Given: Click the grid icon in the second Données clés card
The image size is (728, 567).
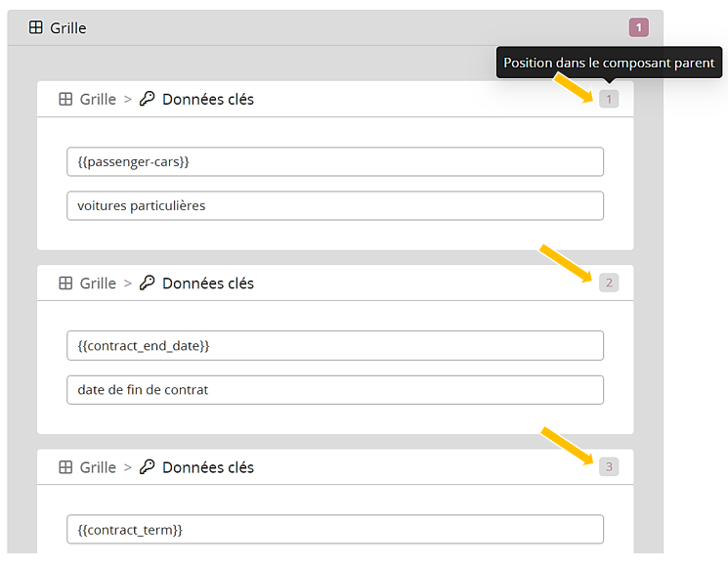Looking at the screenshot, I should pos(65,283).
